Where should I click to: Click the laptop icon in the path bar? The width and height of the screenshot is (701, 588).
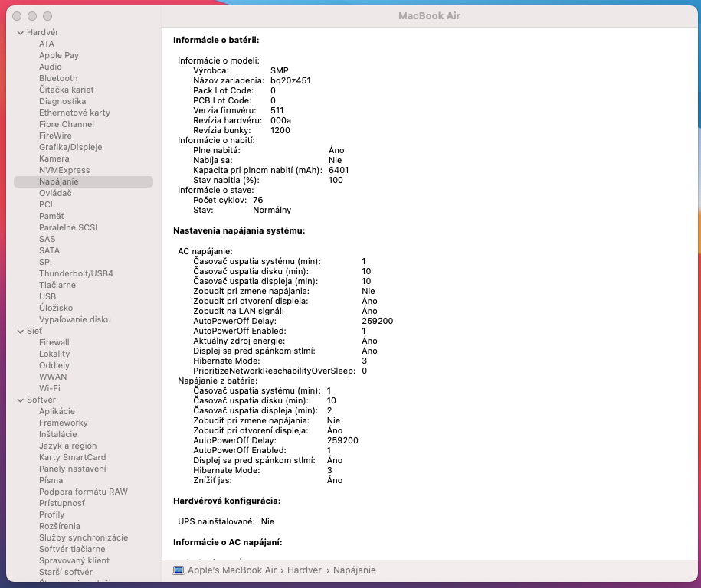tap(179, 570)
